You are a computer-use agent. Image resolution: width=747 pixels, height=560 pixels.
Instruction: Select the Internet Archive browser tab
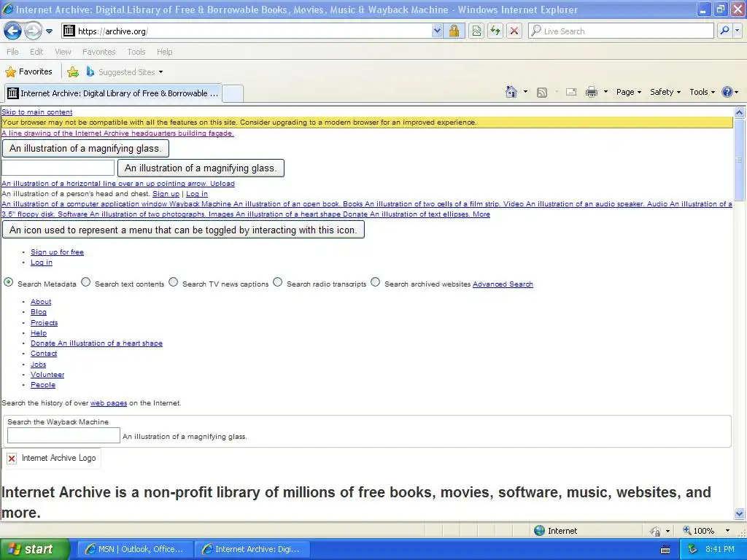[113, 93]
